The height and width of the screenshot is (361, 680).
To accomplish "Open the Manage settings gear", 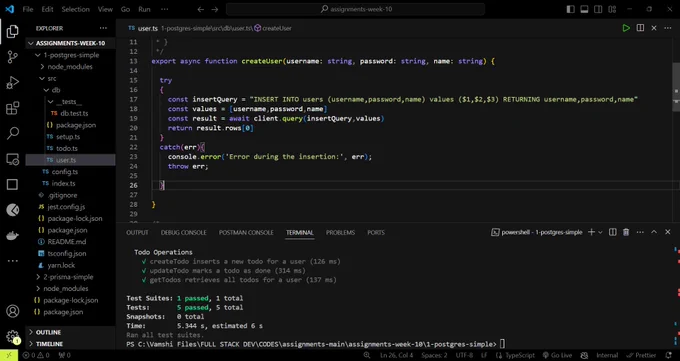I will click(x=13, y=336).
